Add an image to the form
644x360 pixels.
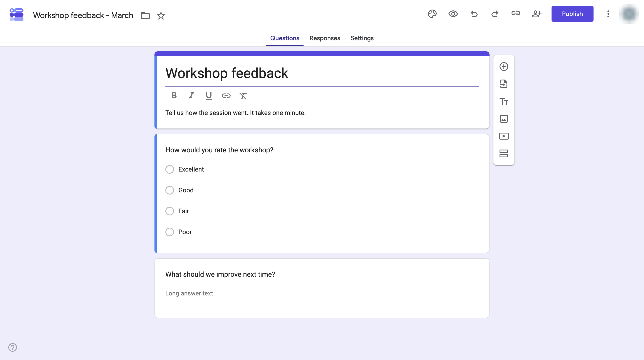(x=504, y=119)
